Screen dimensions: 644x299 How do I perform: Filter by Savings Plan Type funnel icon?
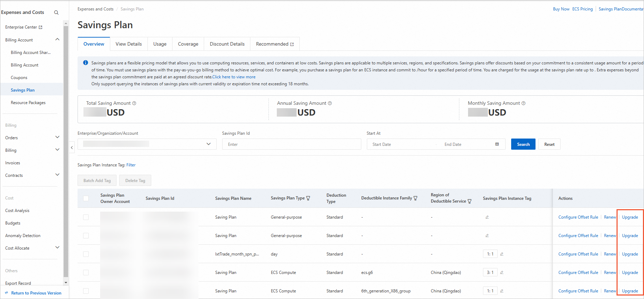(x=308, y=198)
